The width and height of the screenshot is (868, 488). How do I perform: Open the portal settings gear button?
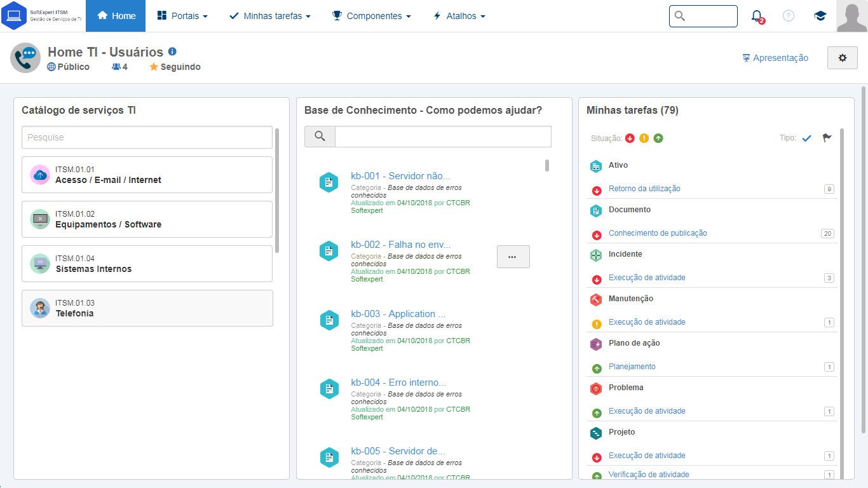tap(843, 58)
